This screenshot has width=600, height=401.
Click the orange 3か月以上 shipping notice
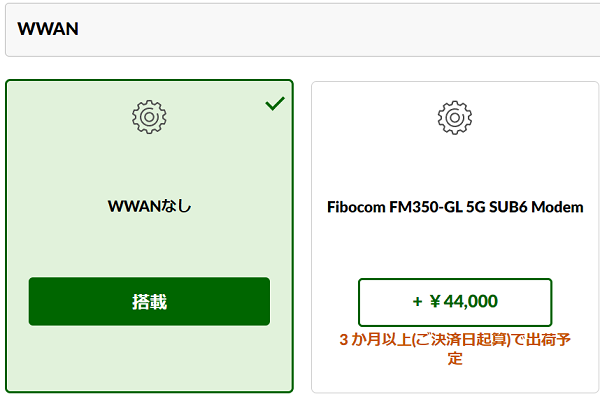click(x=455, y=349)
